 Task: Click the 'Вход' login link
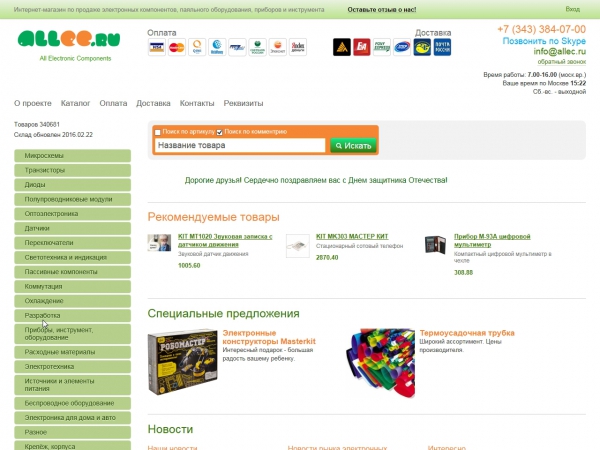coord(572,8)
